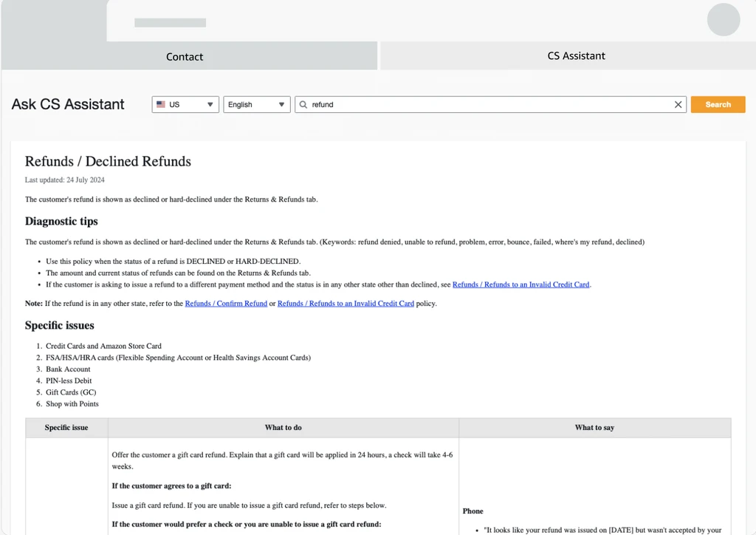This screenshot has height=535, width=756.
Task: Clear the search query with the X icon
Action: (678, 105)
